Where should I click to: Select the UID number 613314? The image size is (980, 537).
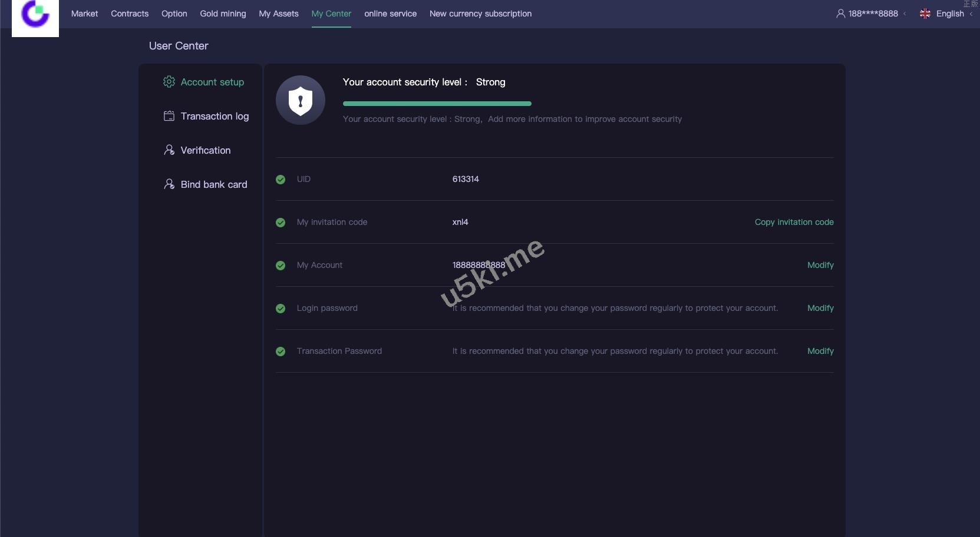[x=466, y=179]
